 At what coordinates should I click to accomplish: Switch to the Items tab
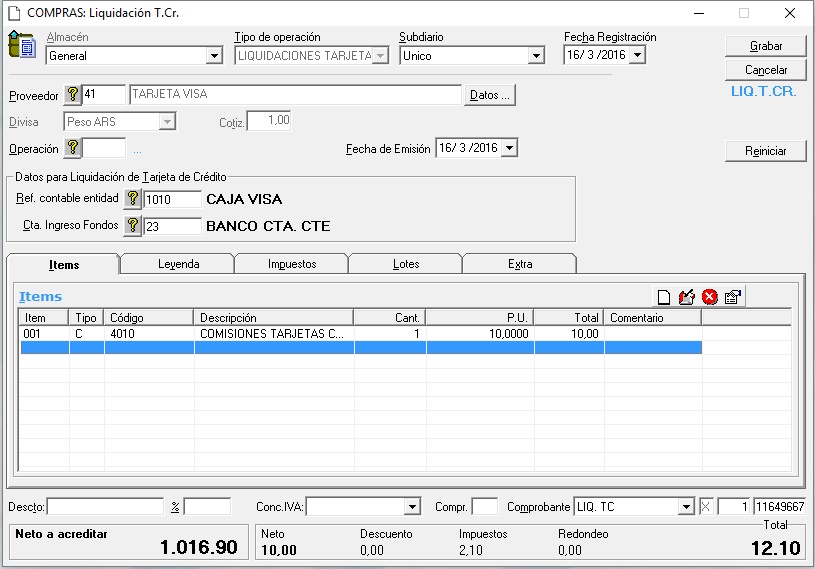click(x=64, y=264)
